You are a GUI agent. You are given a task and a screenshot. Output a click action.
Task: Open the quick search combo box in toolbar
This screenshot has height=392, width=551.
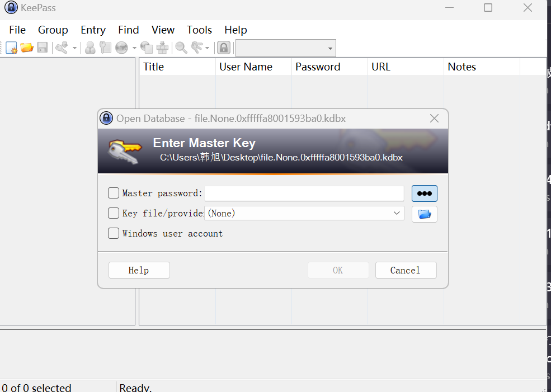[x=285, y=48]
